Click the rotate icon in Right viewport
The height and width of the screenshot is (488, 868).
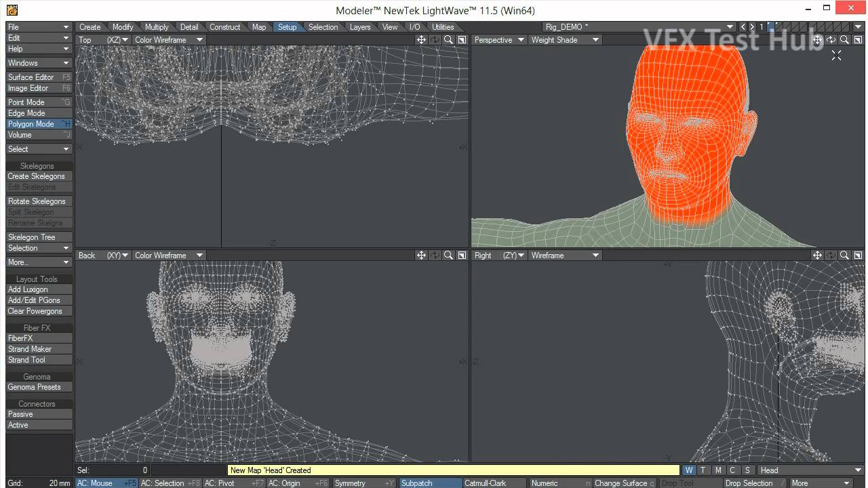pos(831,256)
